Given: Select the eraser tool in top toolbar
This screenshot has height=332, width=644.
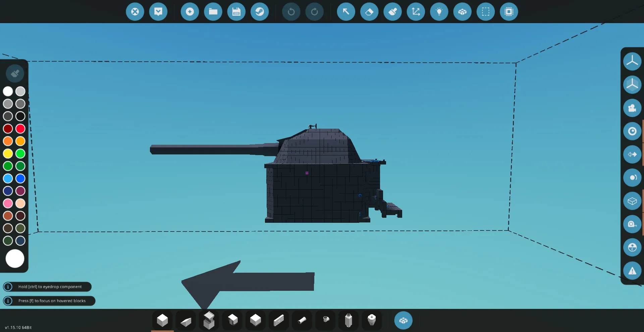Looking at the screenshot, I should point(369,12).
